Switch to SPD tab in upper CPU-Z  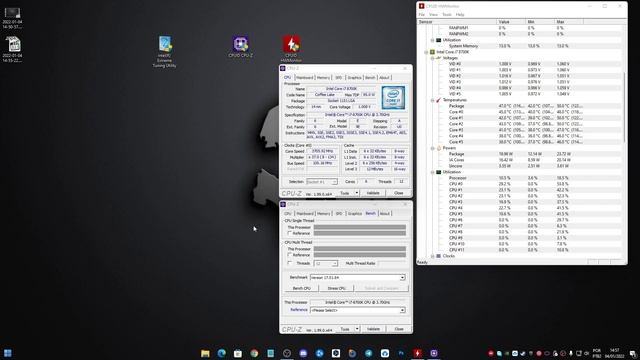338,78
